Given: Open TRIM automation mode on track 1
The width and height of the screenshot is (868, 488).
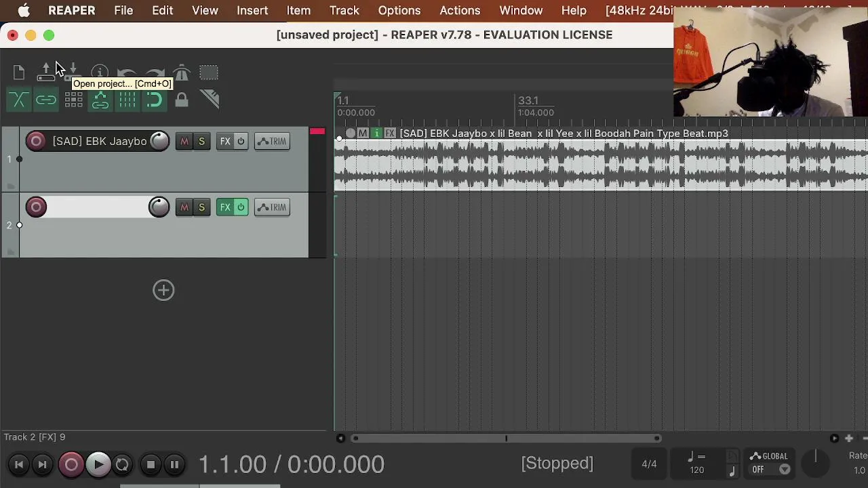Looking at the screenshot, I should pos(272,141).
